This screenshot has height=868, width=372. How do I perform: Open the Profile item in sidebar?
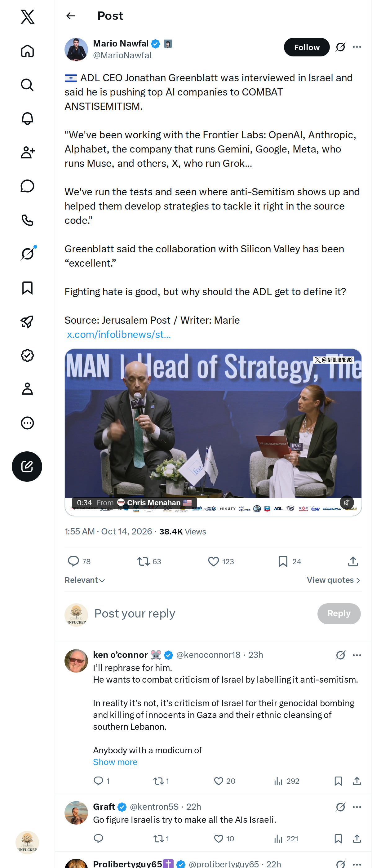pyautogui.click(x=27, y=389)
